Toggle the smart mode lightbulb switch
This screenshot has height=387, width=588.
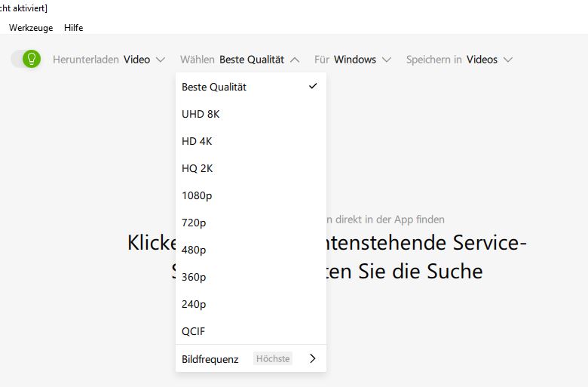[x=26, y=59]
